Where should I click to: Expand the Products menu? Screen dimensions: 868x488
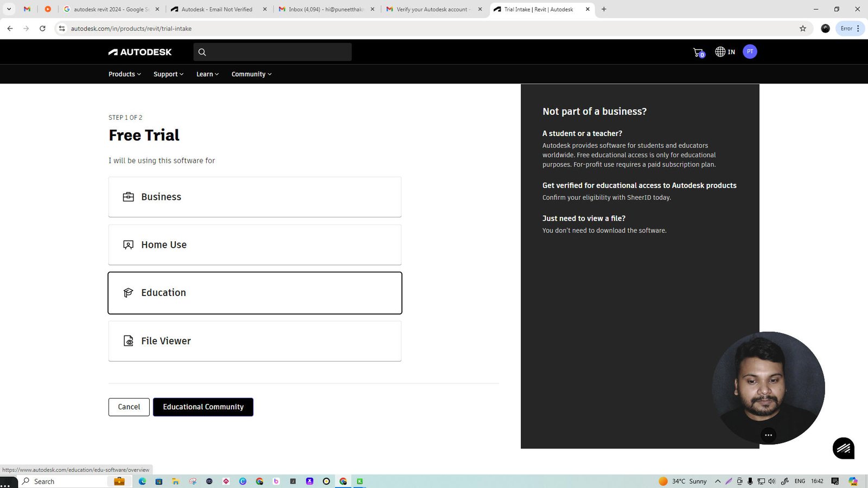(125, 74)
